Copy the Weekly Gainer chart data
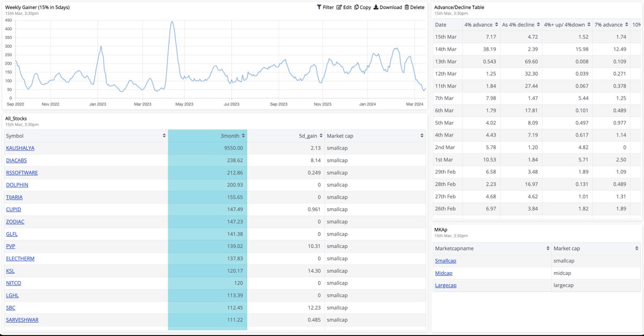The height and width of the screenshot is (336, 644). click(x=363, y=7)
